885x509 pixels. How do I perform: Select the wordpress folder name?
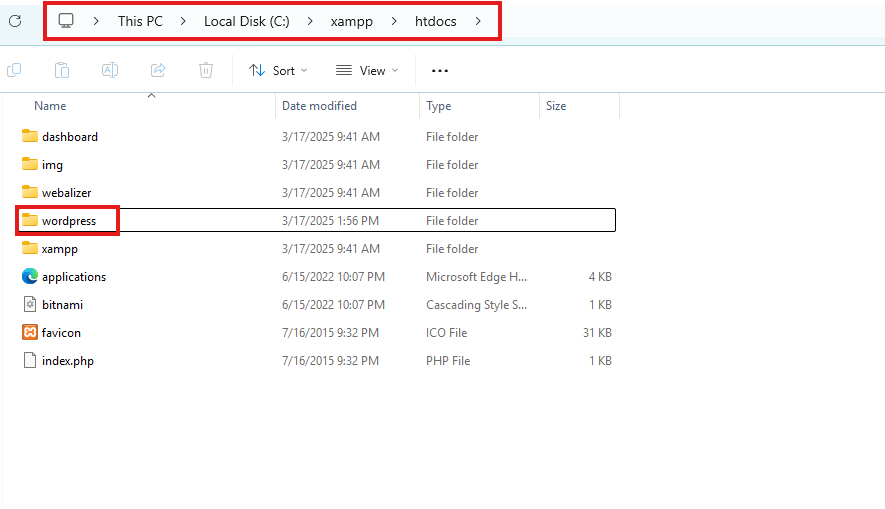pyautogui.click(x=69, y=221)
